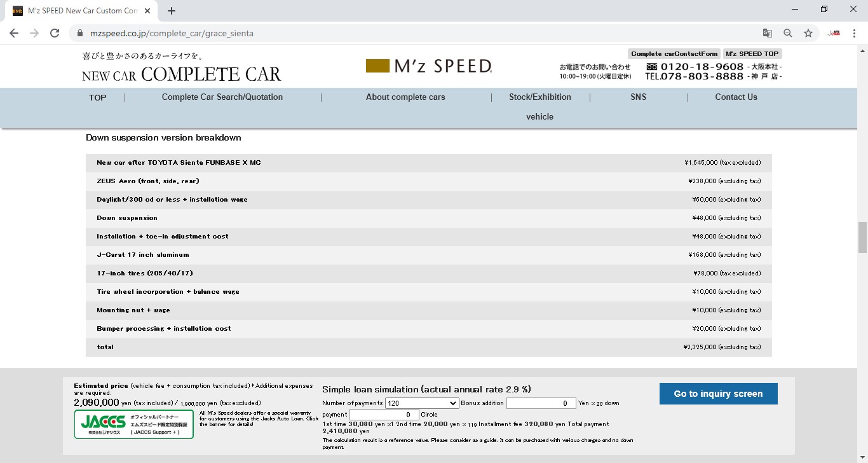Click the Go to inquiry screen button
This screenshot has height=463, width=868.
pyautogui.click(x=718, y=394)
